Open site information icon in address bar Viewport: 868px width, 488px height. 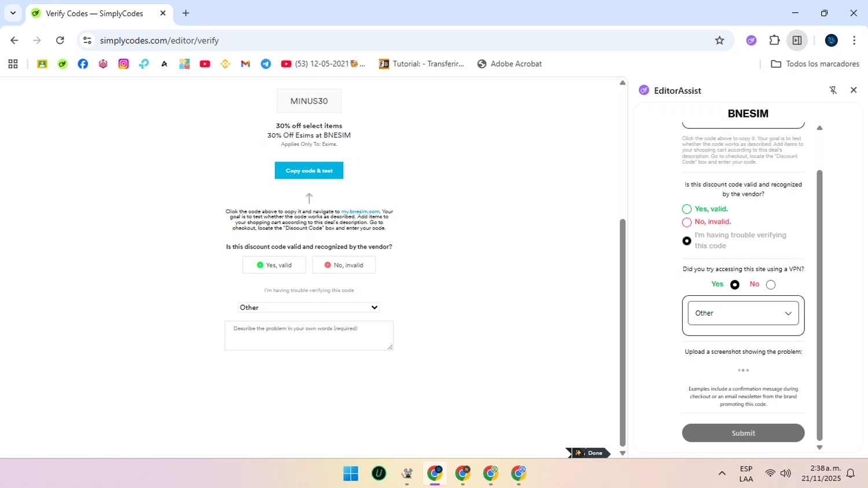click(x=87, y=41)
